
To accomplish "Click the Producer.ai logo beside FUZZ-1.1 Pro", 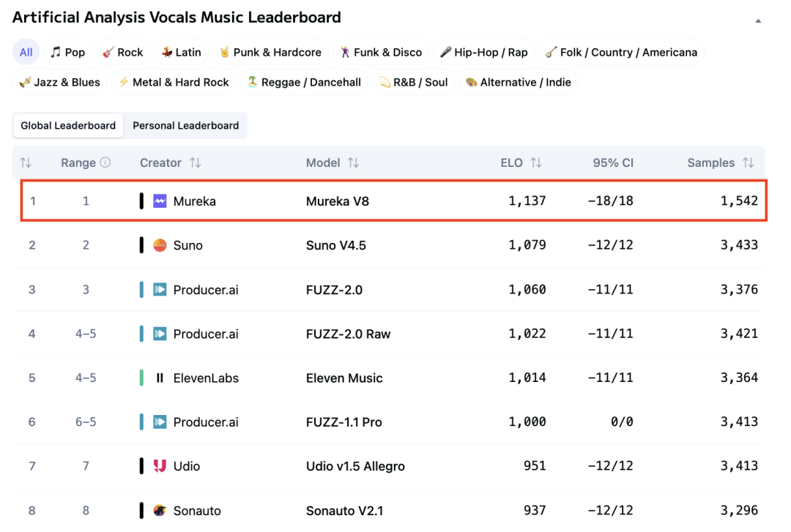I will pyautogui.click(x=160, y=422).
